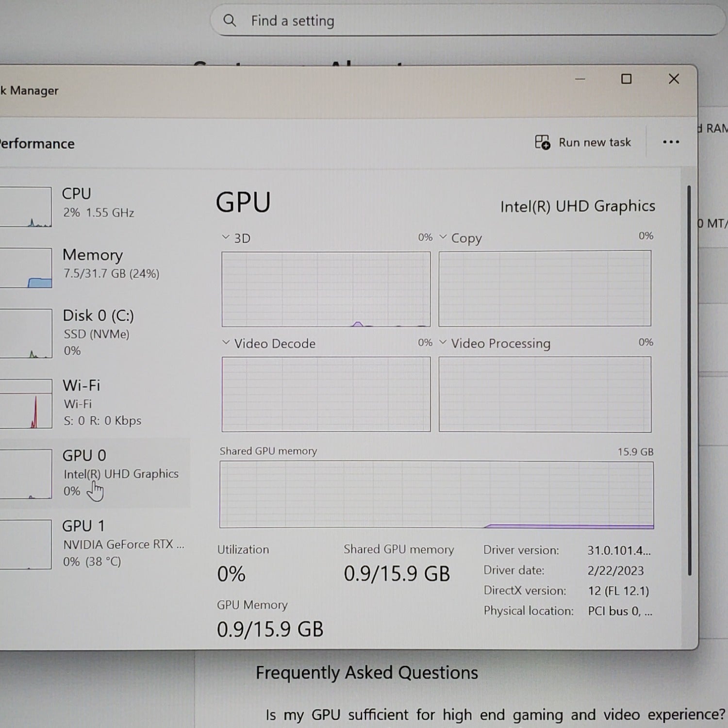This screenshot has width=728, height=728.
Task: Close the Task Manager window
Action: 674,79
